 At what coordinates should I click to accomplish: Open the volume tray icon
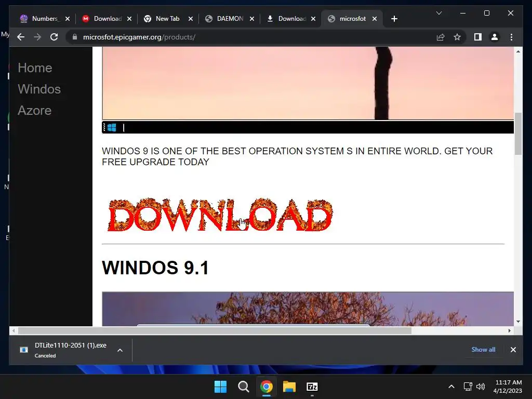(x=481, y=387)
